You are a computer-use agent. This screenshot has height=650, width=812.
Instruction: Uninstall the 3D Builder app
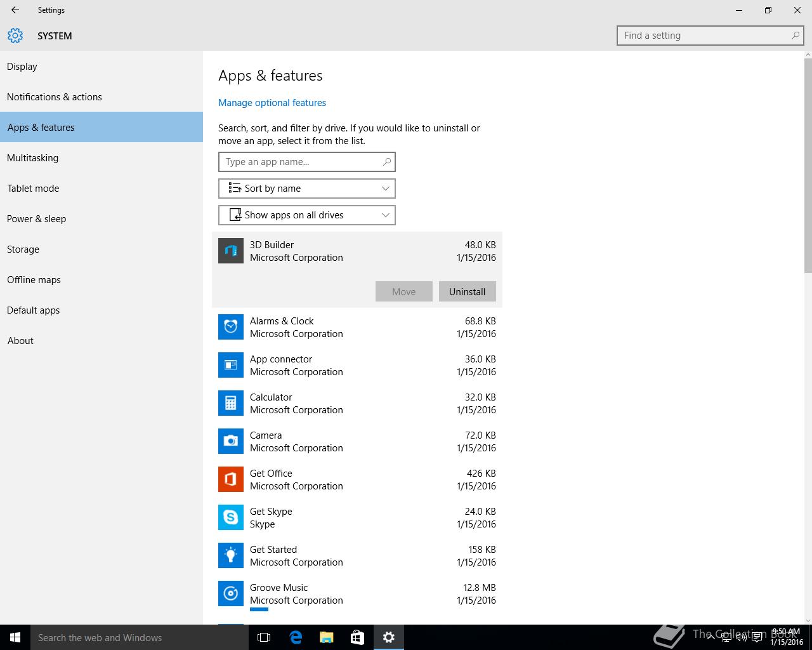tap(468, 292)
